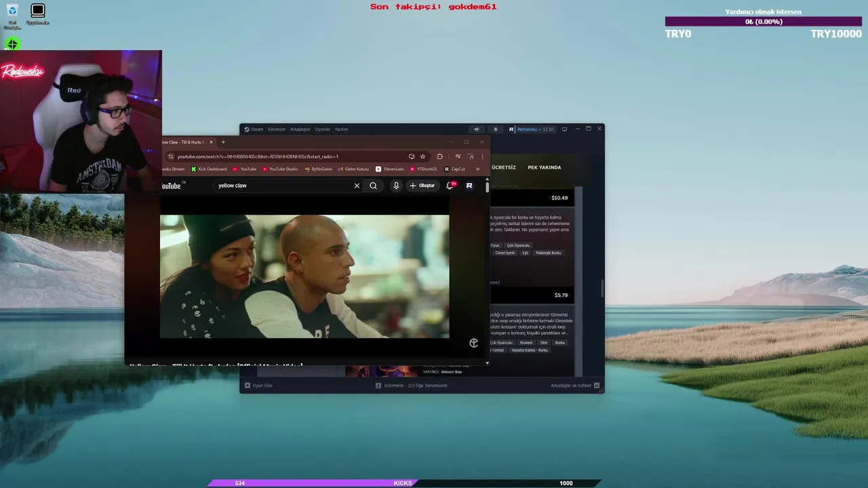Screen dimensions: 868x488
Task: Click Steam announcements megaphone icon
Action: pyautogui.click(x=476, y=129)
